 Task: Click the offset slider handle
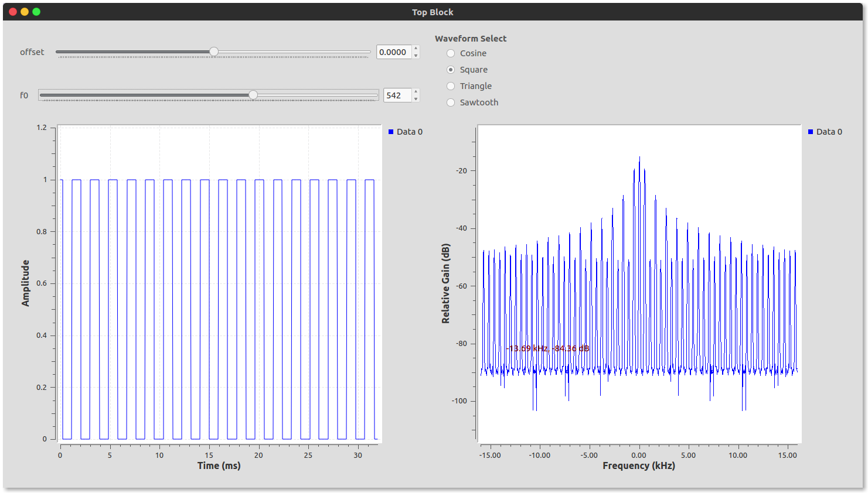pos(214,52)
